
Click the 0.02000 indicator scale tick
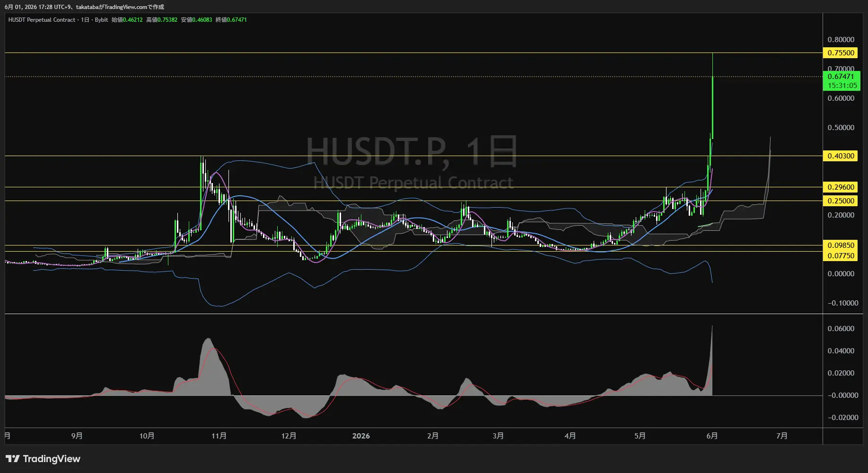841,373
